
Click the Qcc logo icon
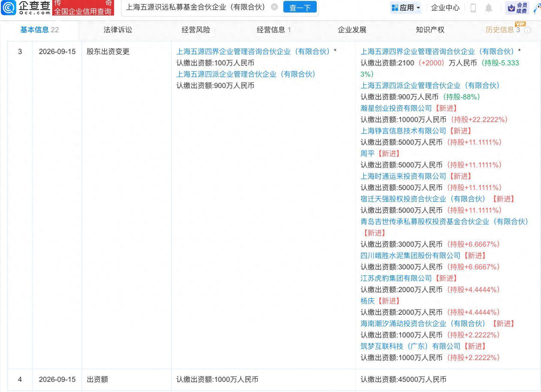click(9, 7)
